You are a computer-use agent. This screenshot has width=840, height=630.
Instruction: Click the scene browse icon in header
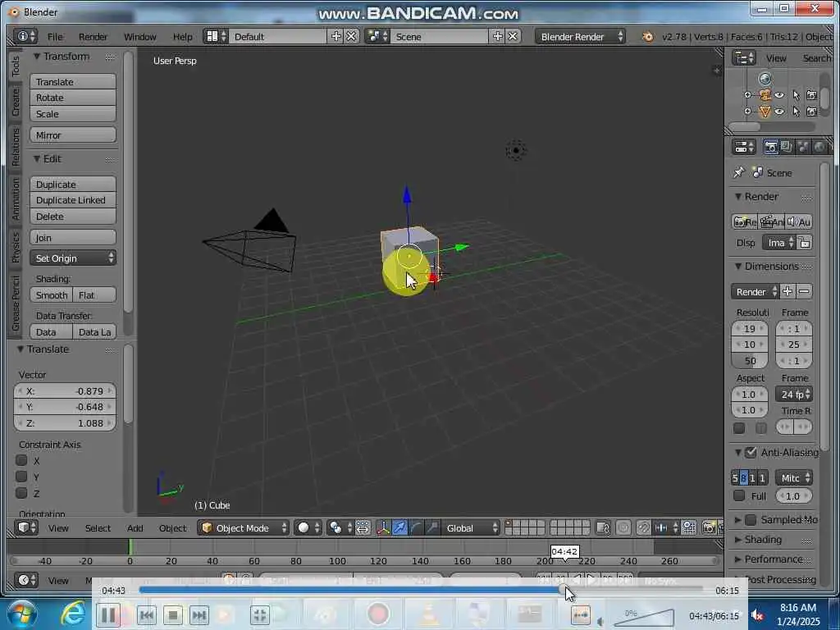pyautogui.click(x=377, y=36)
